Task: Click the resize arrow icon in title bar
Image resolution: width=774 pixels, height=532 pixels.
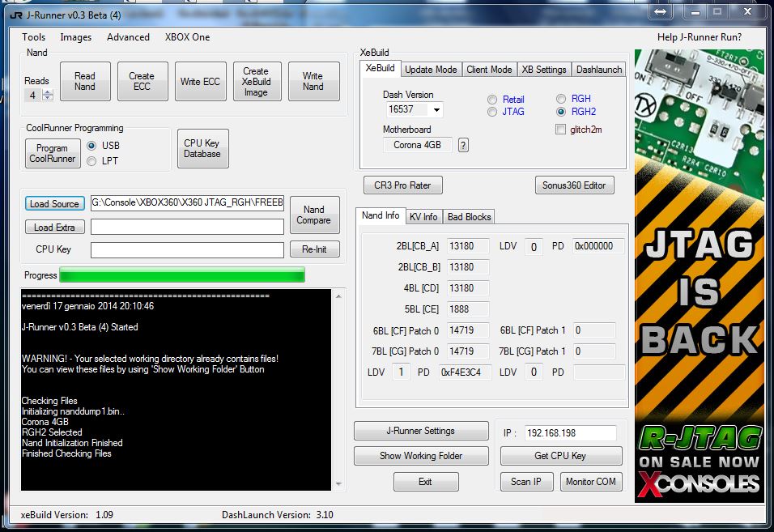Action: tap(661, 12)
